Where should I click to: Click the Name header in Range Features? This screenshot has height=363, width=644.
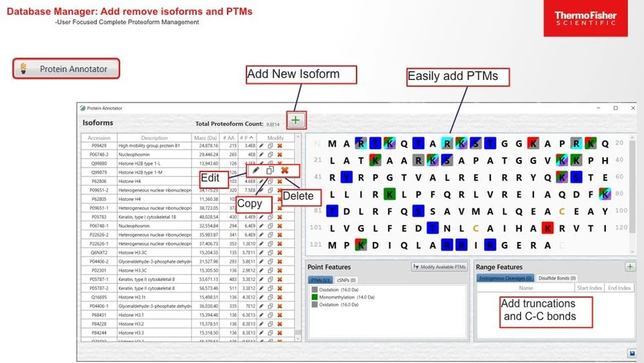pos(526,288)
